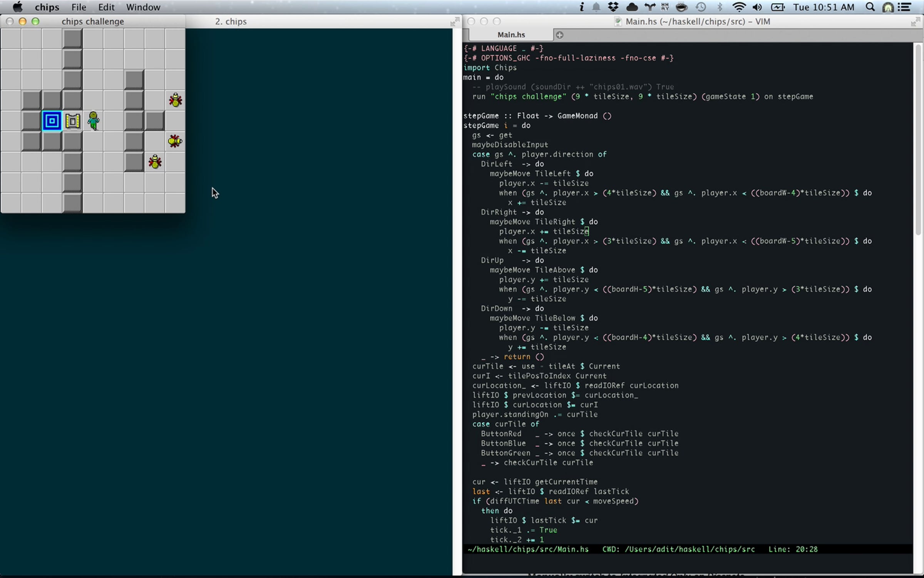Open Spotlight search magnifier
This screenshot has width=924, height=578.
click(x=870, y=7)
